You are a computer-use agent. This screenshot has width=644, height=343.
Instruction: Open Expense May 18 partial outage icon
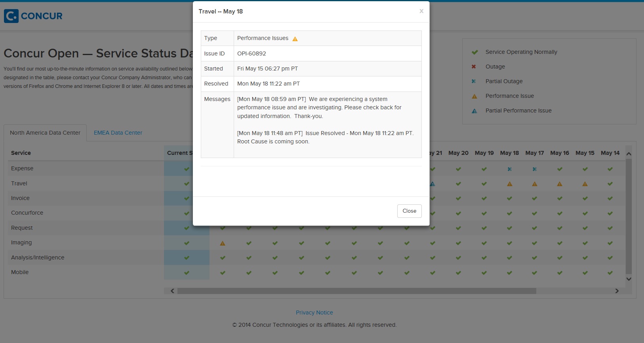pyautogui.click(x=510, y=169)
